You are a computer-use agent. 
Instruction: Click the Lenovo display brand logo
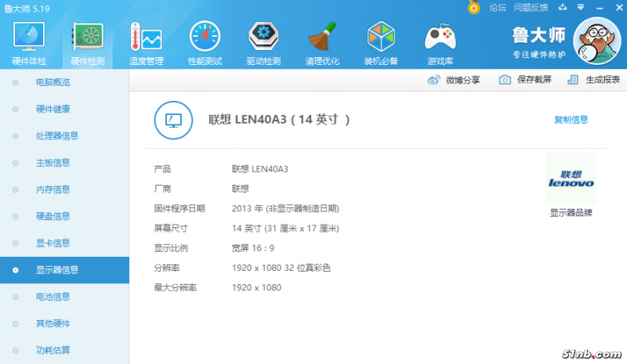pyautogui.click(x=571, y=178)
